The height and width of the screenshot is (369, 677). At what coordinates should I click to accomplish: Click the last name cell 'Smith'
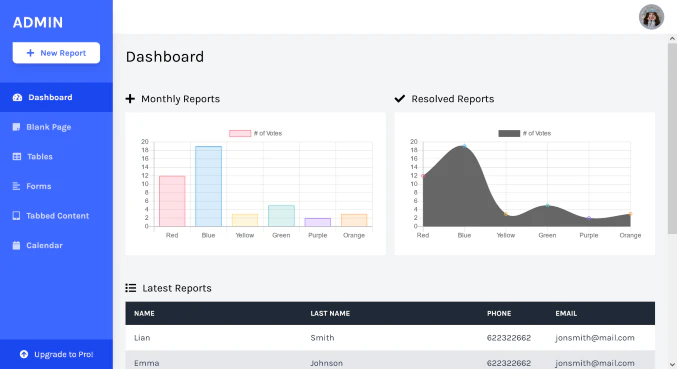pyautogui.click(x=322, y=337)
